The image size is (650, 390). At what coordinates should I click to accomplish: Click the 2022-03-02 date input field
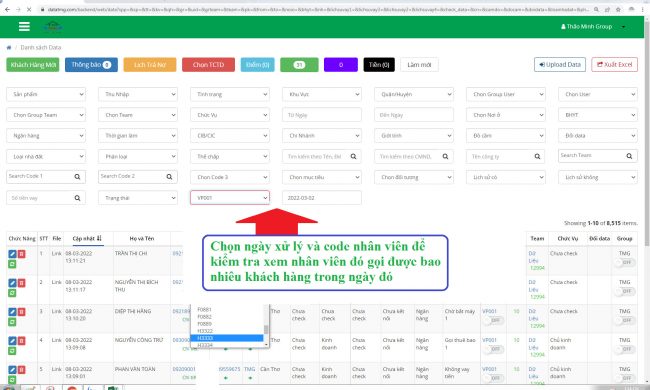(x=322, y=198)
